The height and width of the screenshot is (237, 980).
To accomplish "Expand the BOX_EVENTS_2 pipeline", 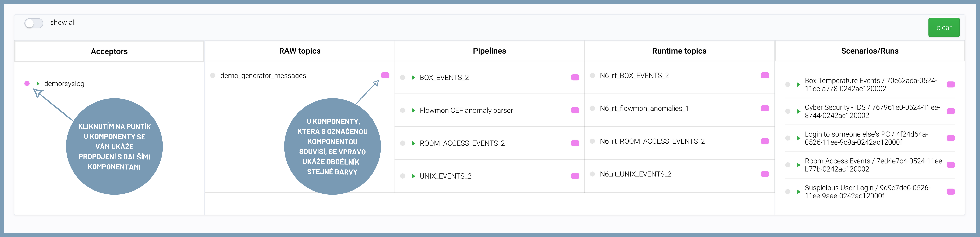I will click(x=414, y=78).
